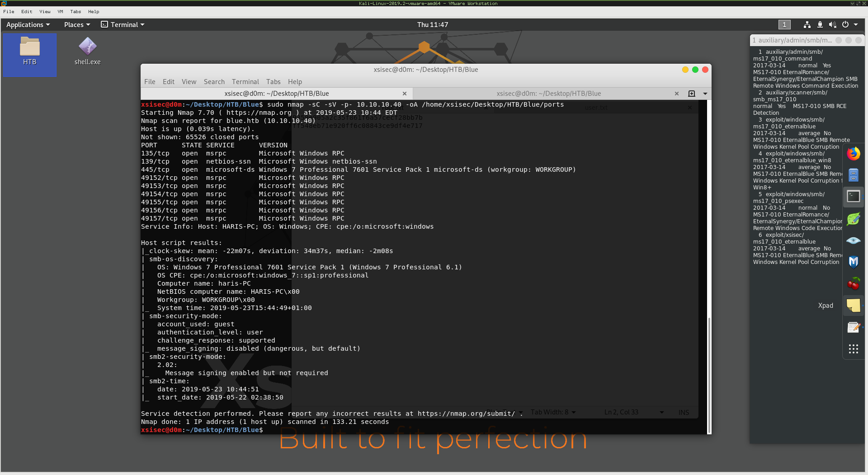This screenshot has width=868, height=475.
Task: Open VMware's View menu
Action: pos(45,12)
